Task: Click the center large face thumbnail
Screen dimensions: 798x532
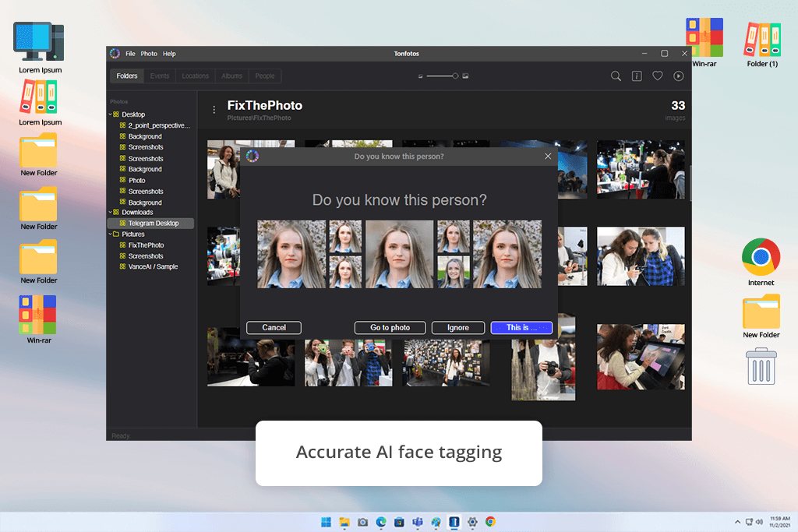Action: [400, 254]
